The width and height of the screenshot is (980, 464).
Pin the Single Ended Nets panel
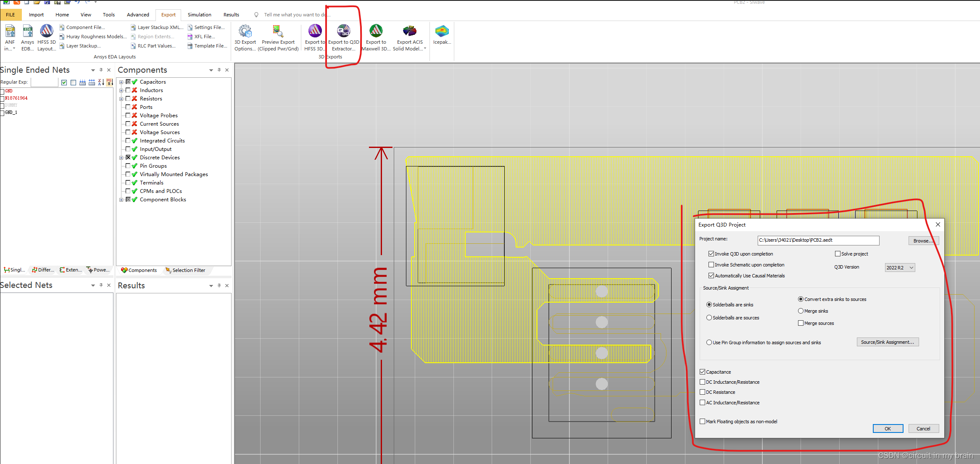pos(101,70)
